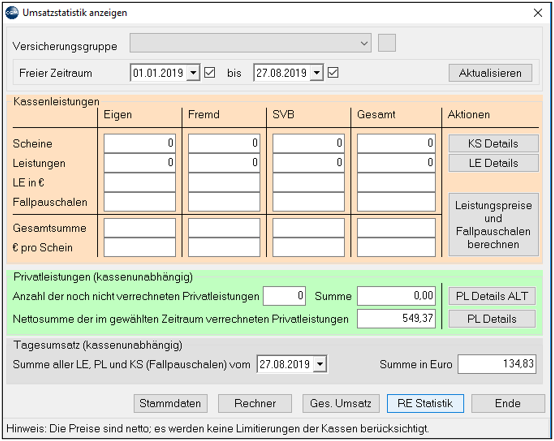554x441 pixels.
Task: Click the Privatleistungen Summe field 0,00
Action: click(x=396, y=296)
